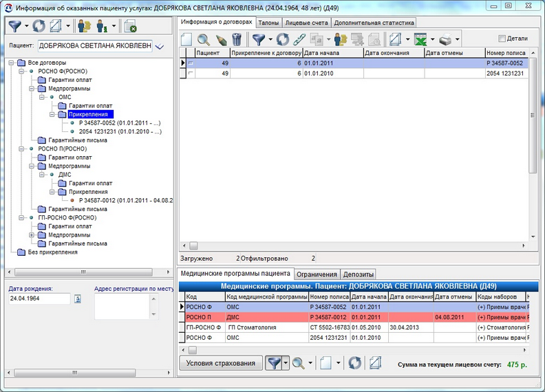Click the calendar icon next to birth date

pos(78,298)
